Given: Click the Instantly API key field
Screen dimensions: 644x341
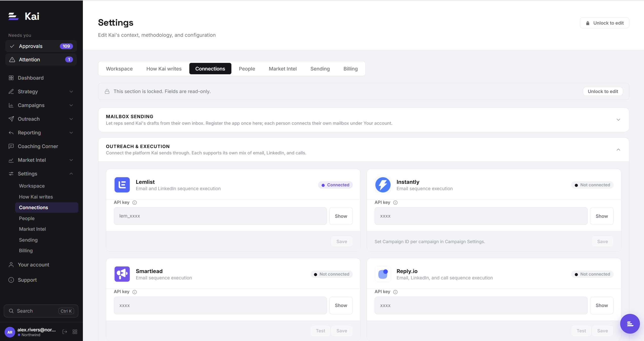Looking at the screenshot, I should (481, 216).
